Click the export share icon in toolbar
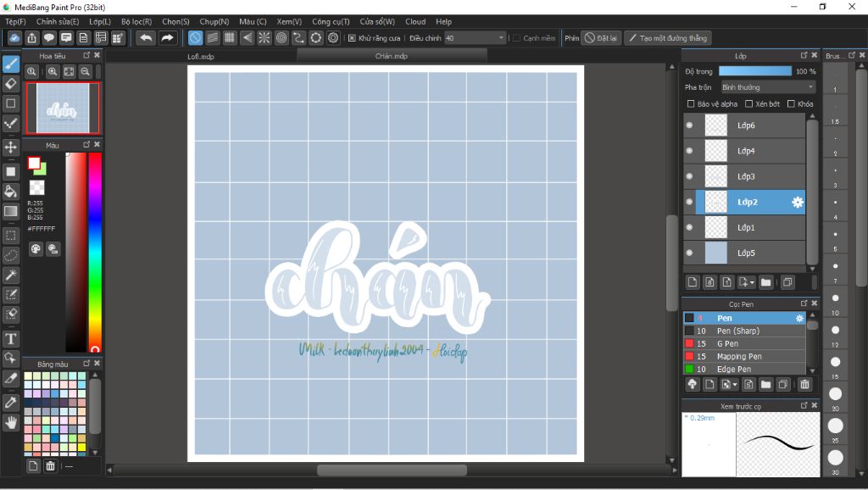Image resolution: width=868 pixels, height=490 pixels. tap(32, 37)
